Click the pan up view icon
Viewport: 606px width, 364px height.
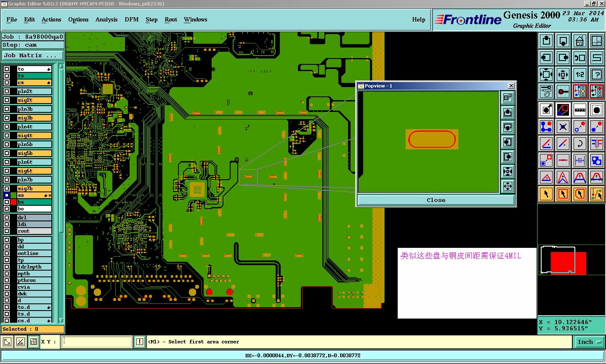546,41
